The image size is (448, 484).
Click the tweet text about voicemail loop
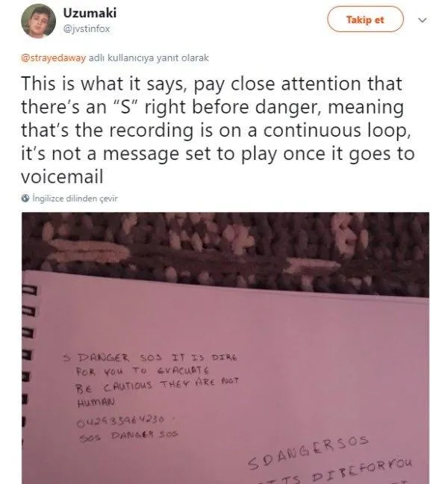coord(217,130)
